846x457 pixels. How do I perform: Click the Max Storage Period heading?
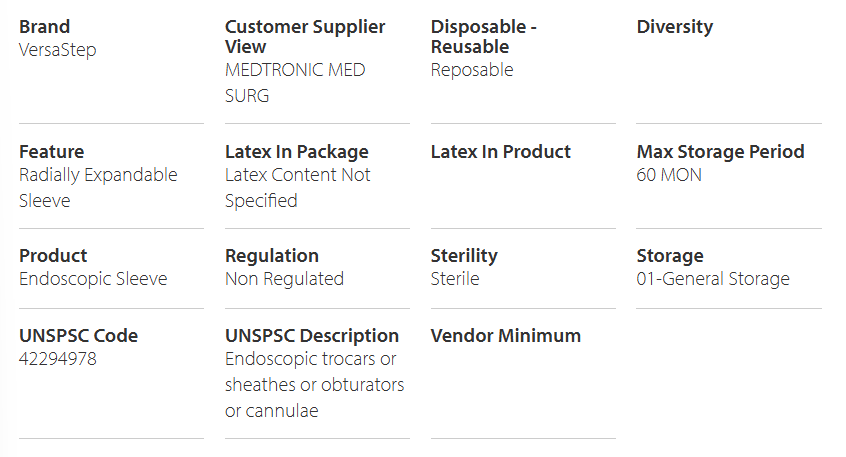pos(720,152)
